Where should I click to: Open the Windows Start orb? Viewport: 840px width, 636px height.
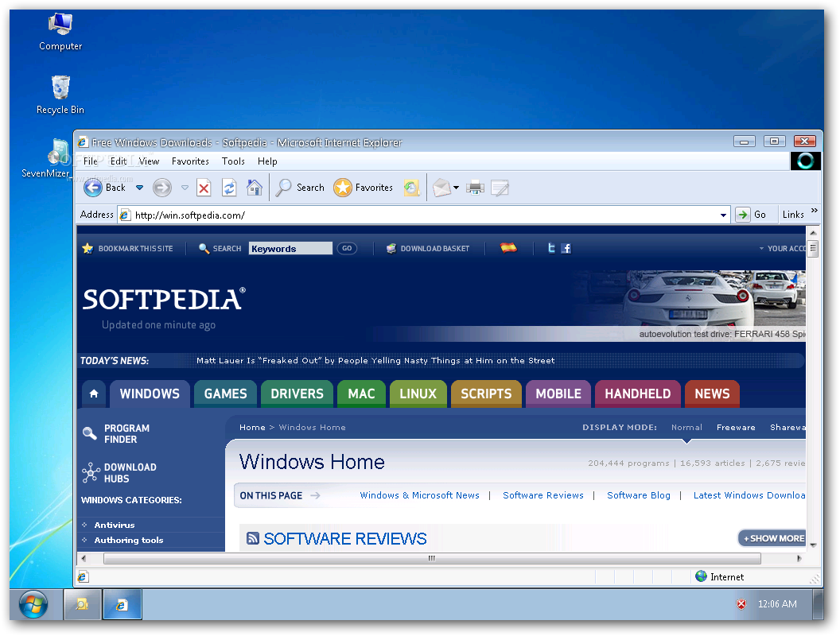[x=33, y=604]
